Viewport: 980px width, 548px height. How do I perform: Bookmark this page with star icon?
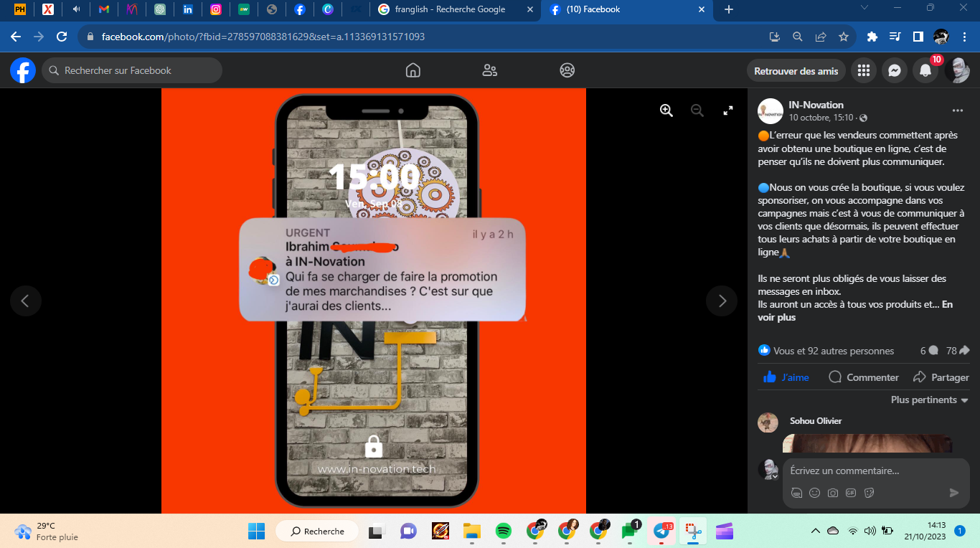(844, 37)
